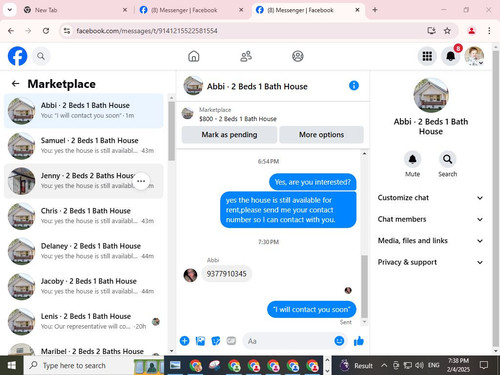Expand Chat members section

click(x=430, y=219)
